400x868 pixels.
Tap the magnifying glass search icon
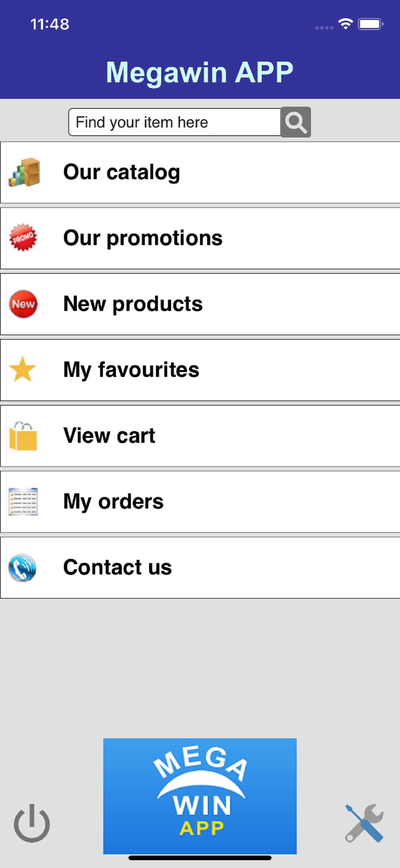[295, 122]
